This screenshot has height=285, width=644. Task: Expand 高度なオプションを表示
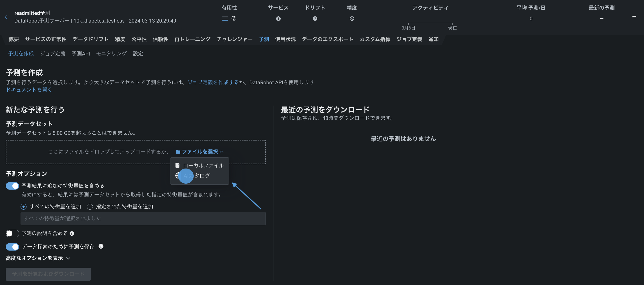tap(38, 258)
